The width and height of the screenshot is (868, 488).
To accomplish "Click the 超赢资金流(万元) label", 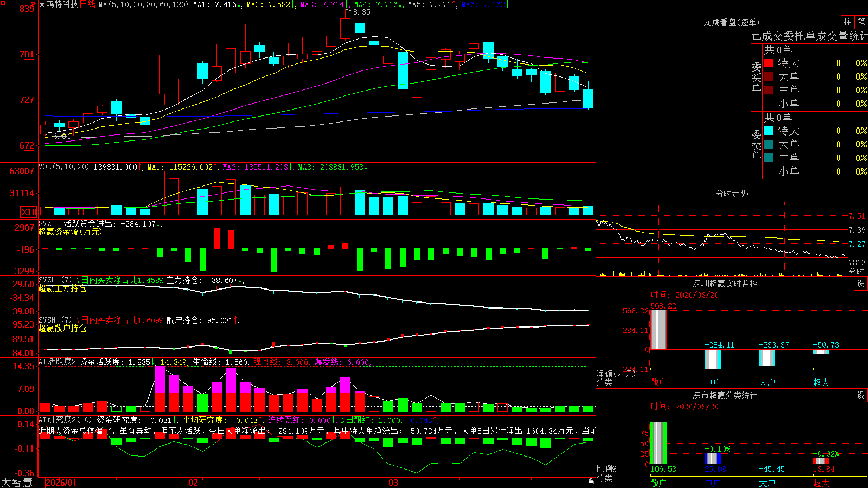I will click(x=69, y=232).
